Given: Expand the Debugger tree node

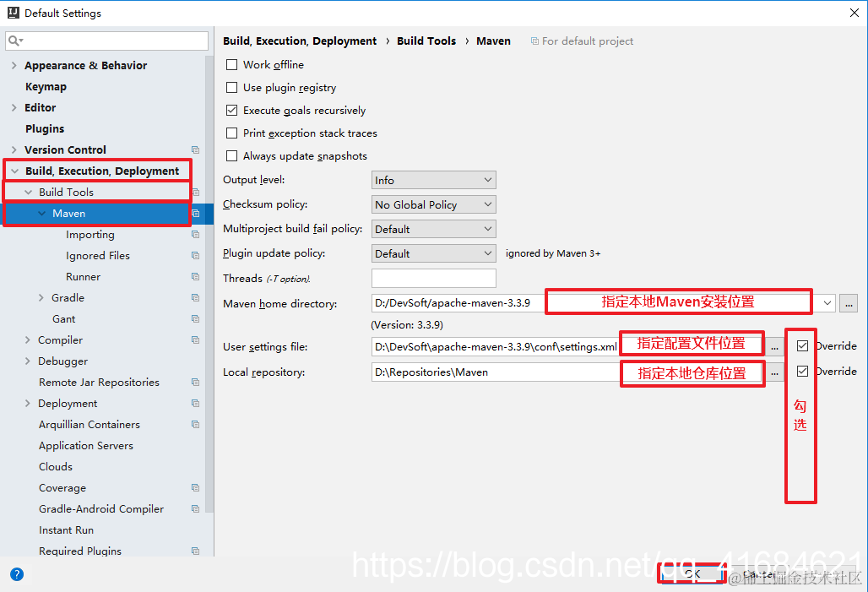Looking at the screenshot, I should click(x=27, y=361).
